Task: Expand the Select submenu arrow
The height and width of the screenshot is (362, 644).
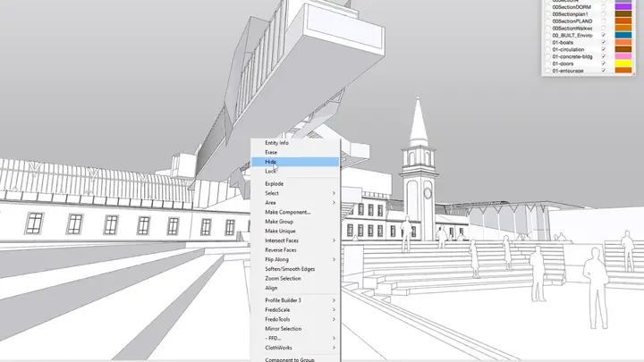Action: tap(334, 193)
